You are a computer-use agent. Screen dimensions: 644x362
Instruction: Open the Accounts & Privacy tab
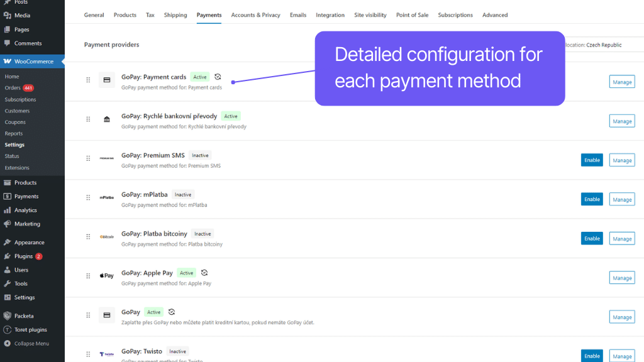[255, 14]
